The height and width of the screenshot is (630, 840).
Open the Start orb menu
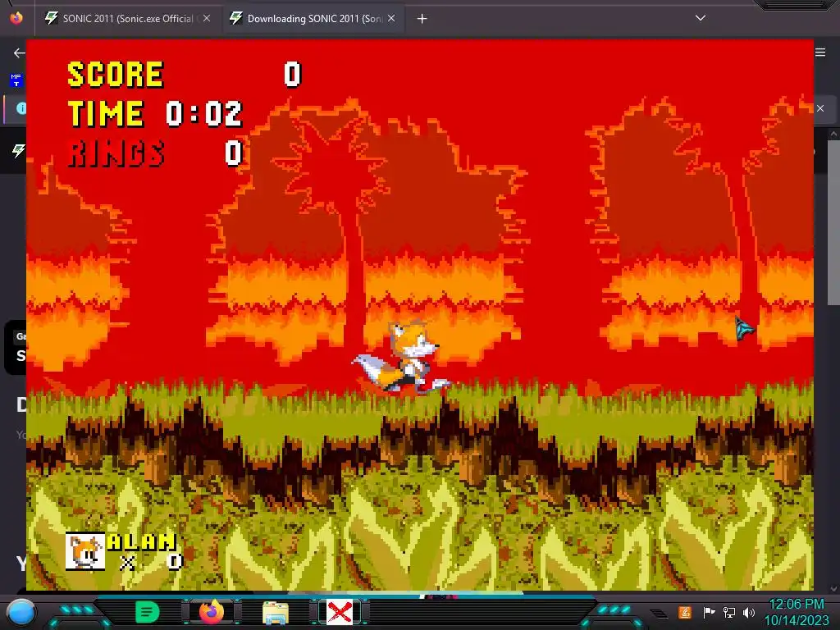[21, 612]
